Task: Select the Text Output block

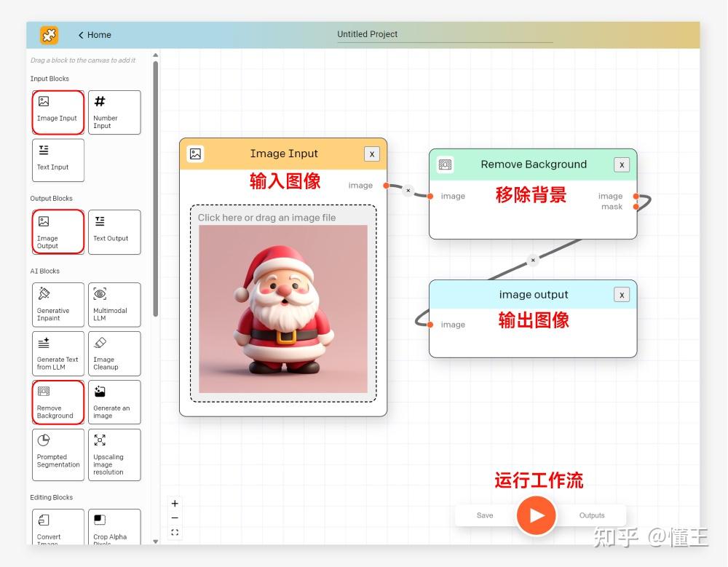Action: pos(114,231)
